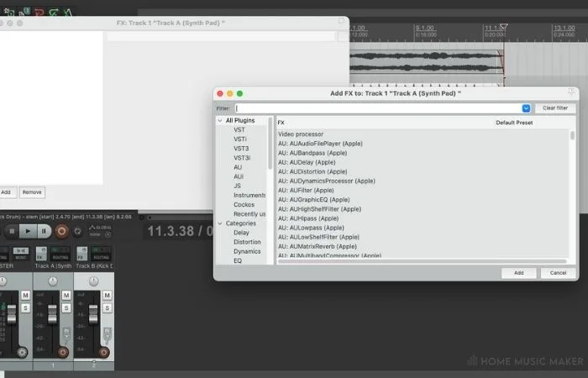
Task: Stop playback in the transport bar
Action: pos(12,231)
